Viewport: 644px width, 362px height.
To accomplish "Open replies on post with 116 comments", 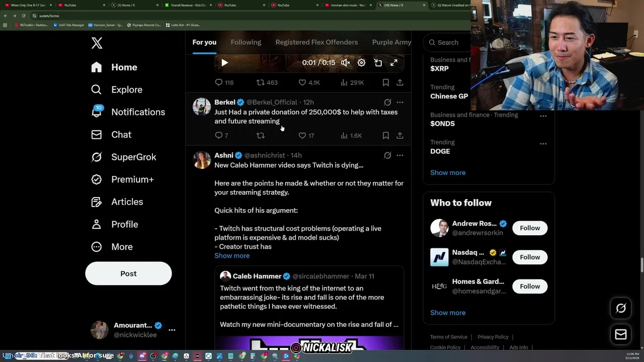I will click(x=224, y=82).
